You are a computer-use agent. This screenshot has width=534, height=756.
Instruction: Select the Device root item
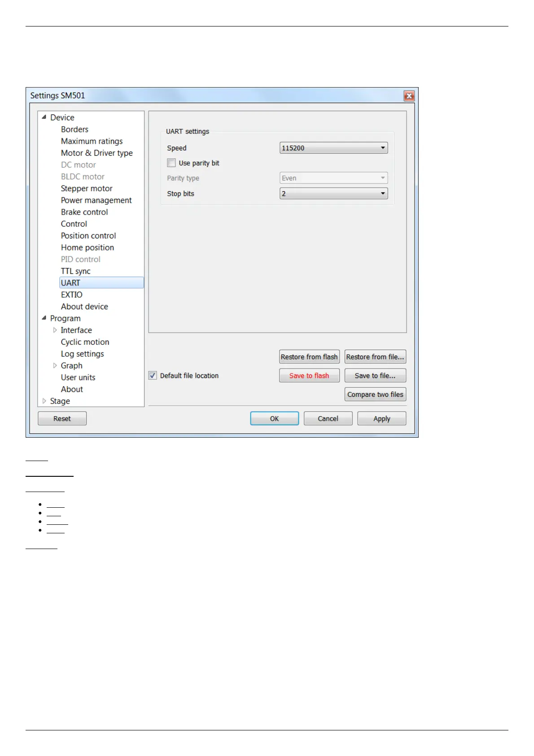coord(62,117)
